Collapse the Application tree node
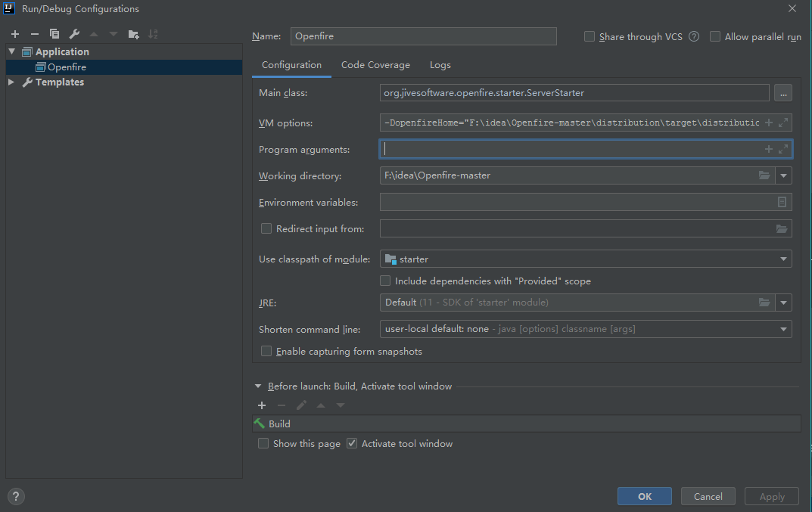Screen dimensions: 812x512 (11, 51)
